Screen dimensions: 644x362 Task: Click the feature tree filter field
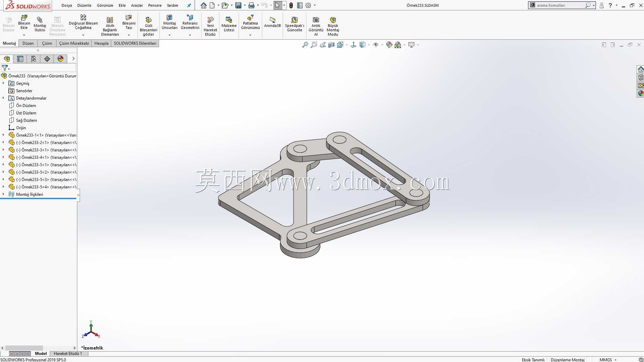[42, 68]
